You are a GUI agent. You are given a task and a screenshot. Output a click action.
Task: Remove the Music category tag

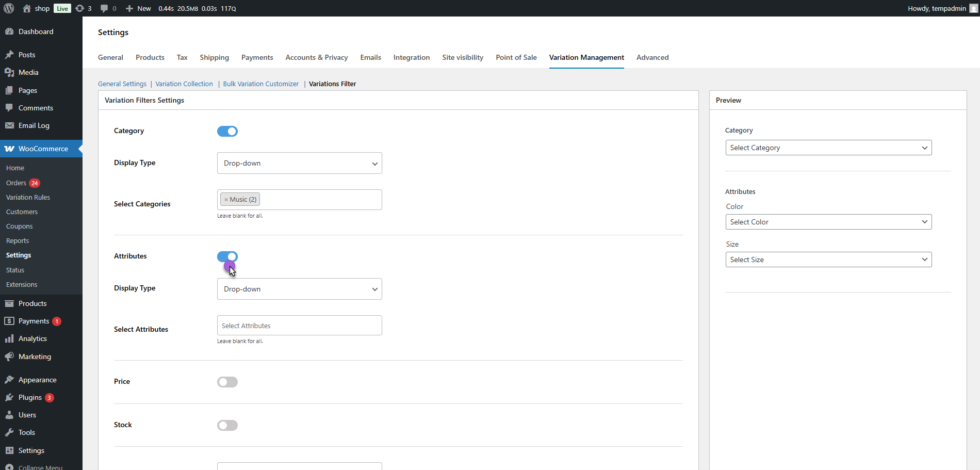(x=226, y=200)
